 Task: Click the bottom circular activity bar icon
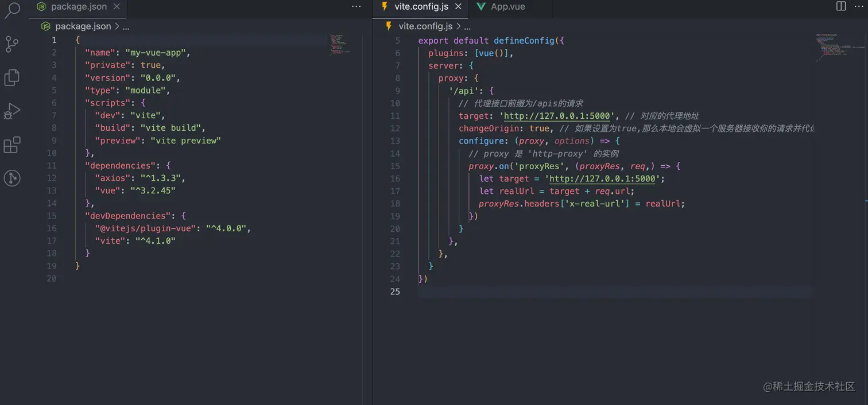tap(13, 178)
